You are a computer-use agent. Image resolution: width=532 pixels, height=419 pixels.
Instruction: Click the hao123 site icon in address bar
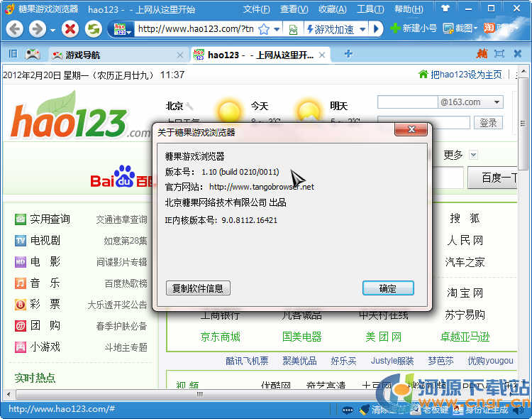click(x=120, y=29)
